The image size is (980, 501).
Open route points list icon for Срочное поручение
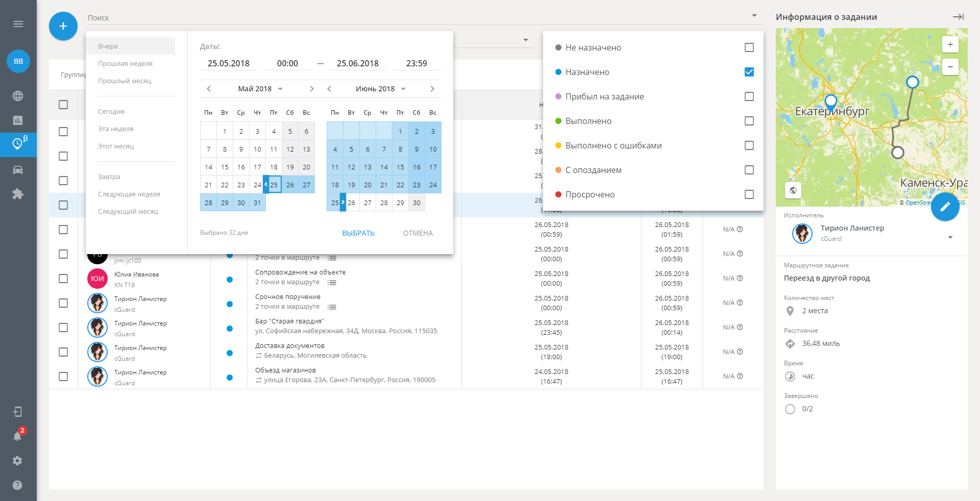pos(332,307)
